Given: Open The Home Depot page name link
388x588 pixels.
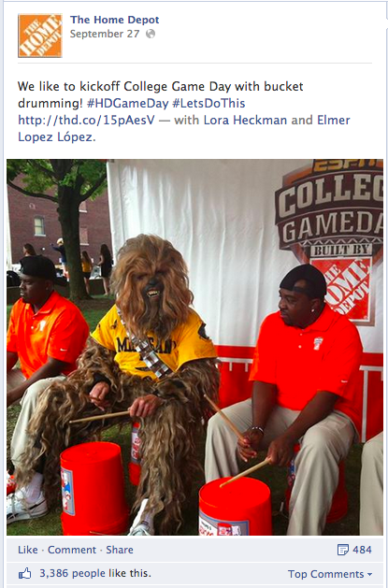Looking at the screenshot, I should [115, 20].
